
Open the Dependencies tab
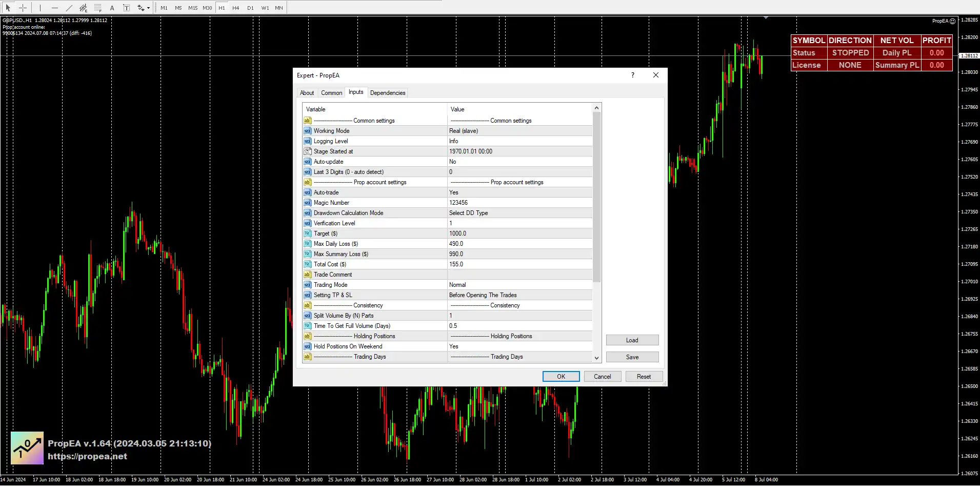[x=388, y=93]
